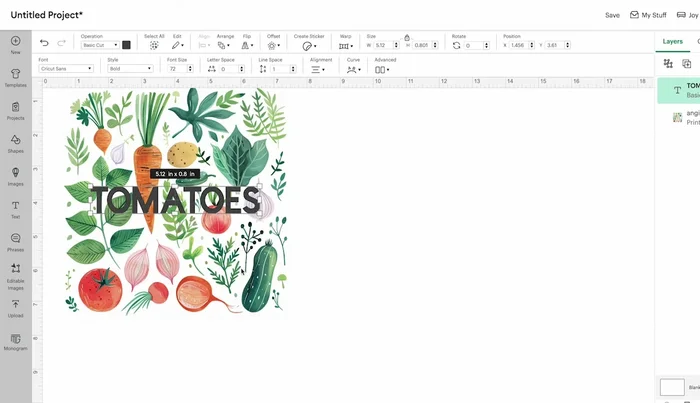The height and width of the screenshot is (403, 700).
Task: Click the Height size input field
Action: (422, 45)
